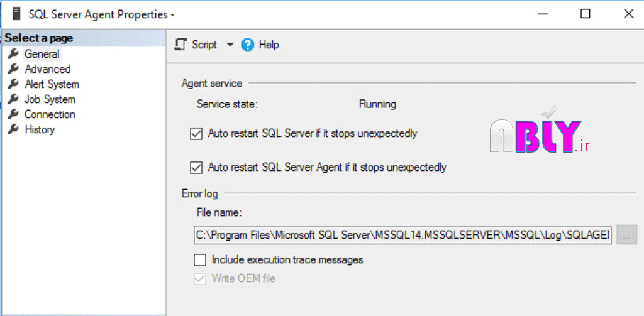
Task: Click the File name label
Action: 219,212
